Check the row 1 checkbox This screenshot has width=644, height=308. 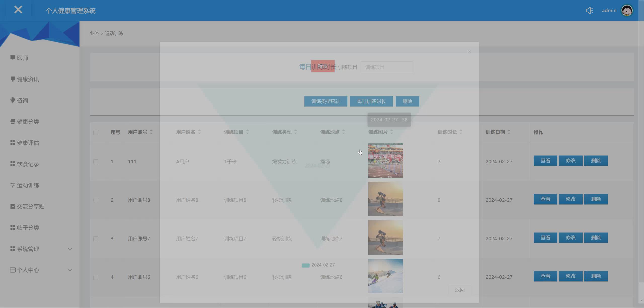pos(96,162)
